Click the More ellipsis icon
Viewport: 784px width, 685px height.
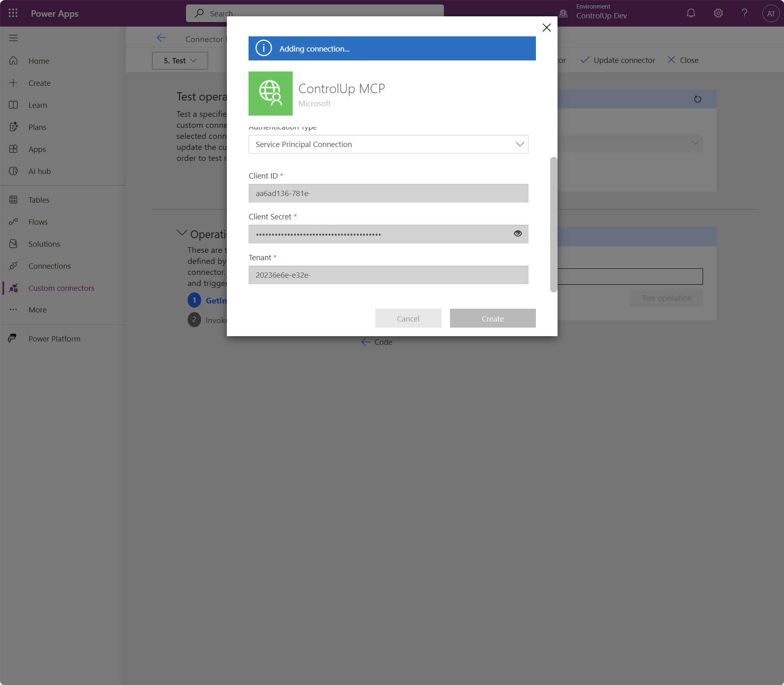[13, 310]
